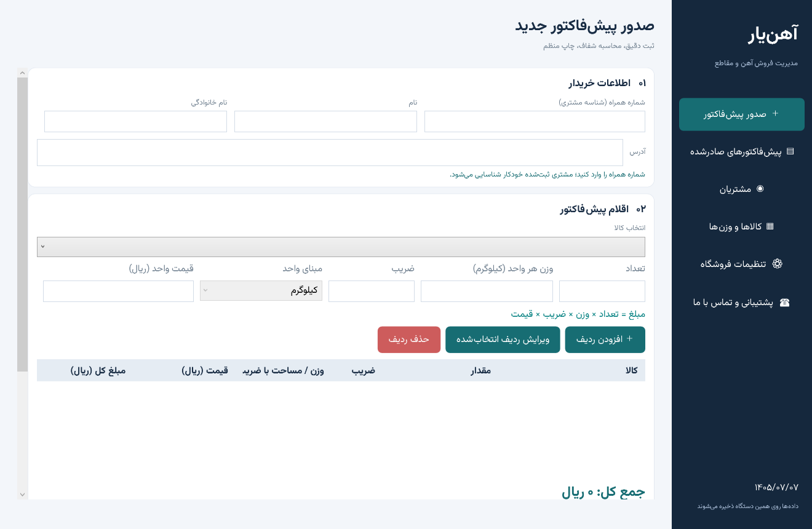Viewport: 812px width, 529px height.
Task: Click the افزودن ردیف button
Action: point(605,340)
